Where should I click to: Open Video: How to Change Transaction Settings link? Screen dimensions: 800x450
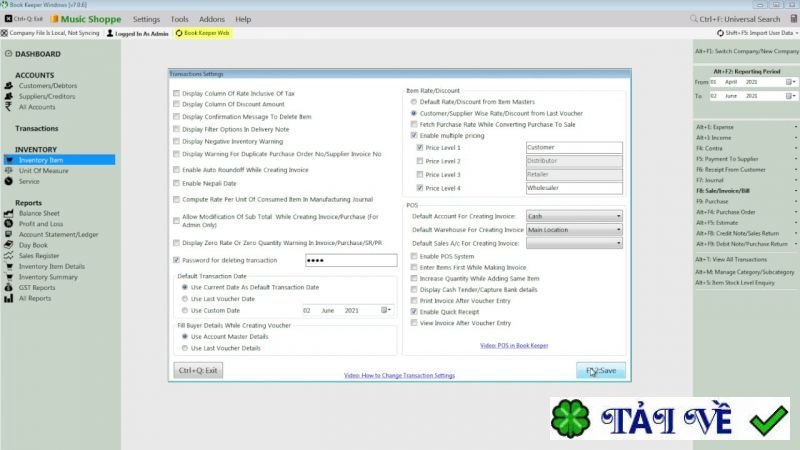[x=399, y=376]
